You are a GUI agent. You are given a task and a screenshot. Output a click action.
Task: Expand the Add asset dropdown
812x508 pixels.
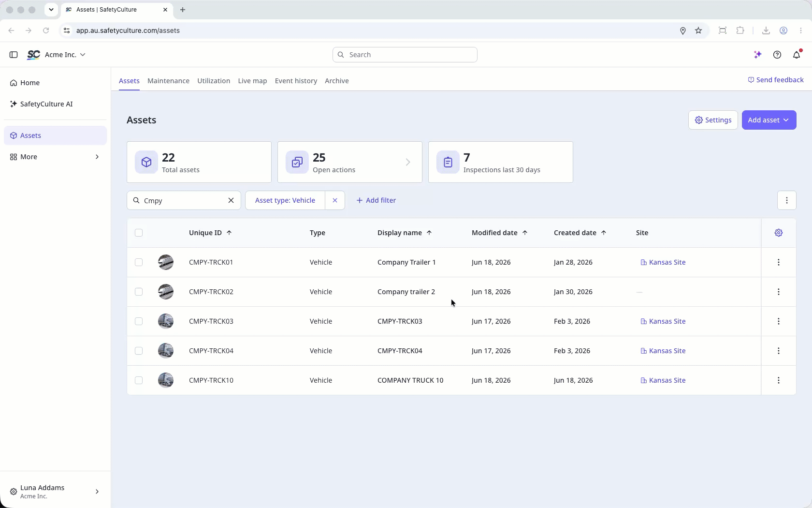coord(769,120)
